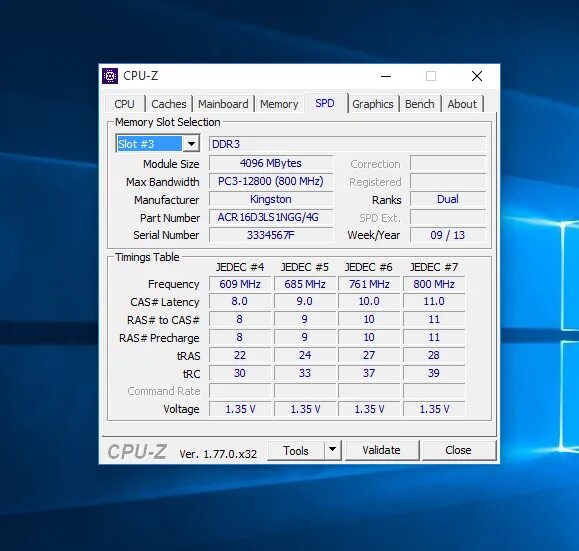The width and height of the screenshot is (579, 551).
Task: Select tRAS value 27
Action: pyautogui.click(x=369, y=355)
